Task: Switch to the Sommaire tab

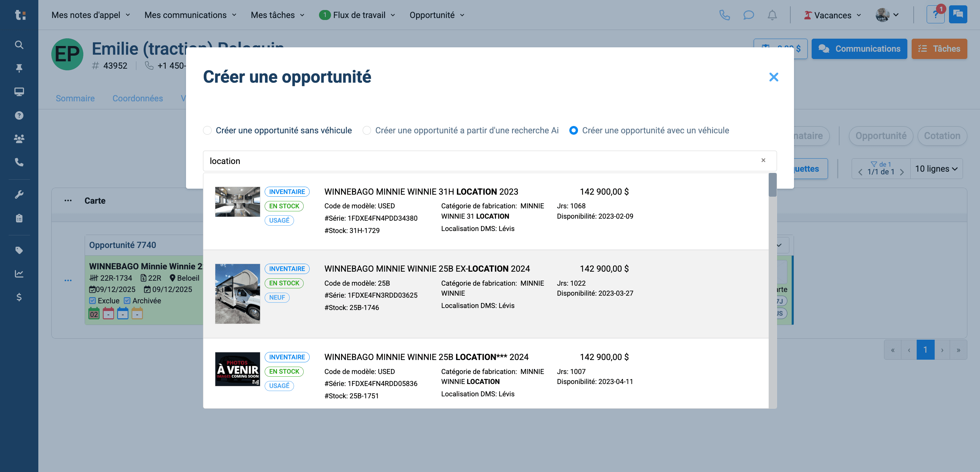Action: [x=75, y=98]
